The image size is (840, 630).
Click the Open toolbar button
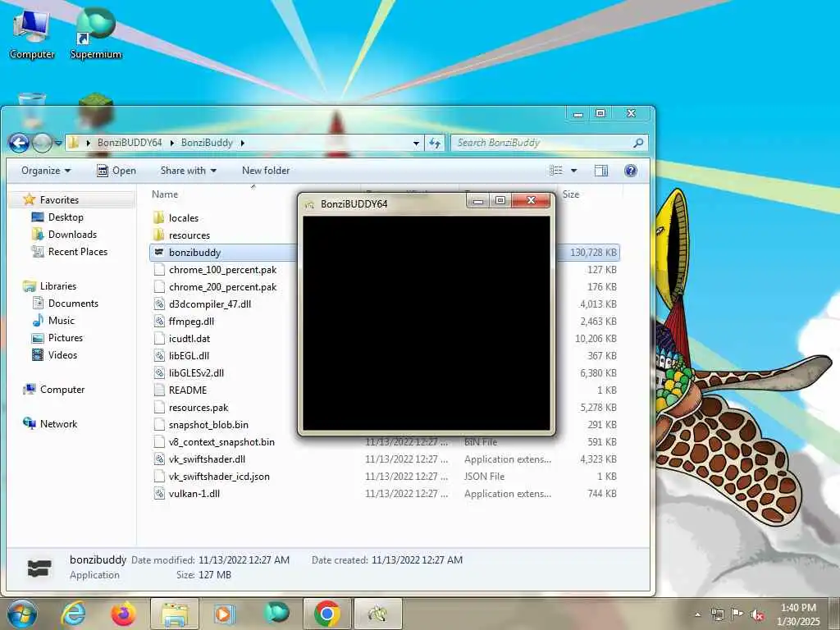(116, 171)
